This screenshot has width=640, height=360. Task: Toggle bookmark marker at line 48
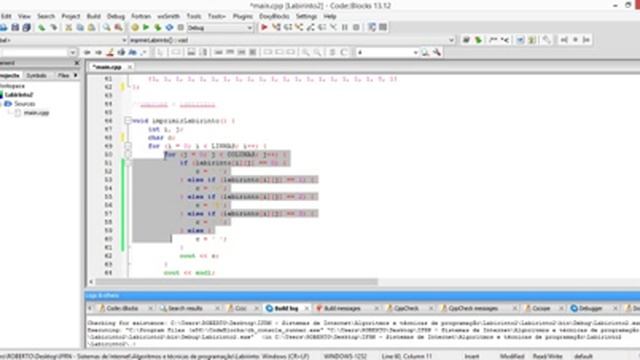[x=122, y=138]
